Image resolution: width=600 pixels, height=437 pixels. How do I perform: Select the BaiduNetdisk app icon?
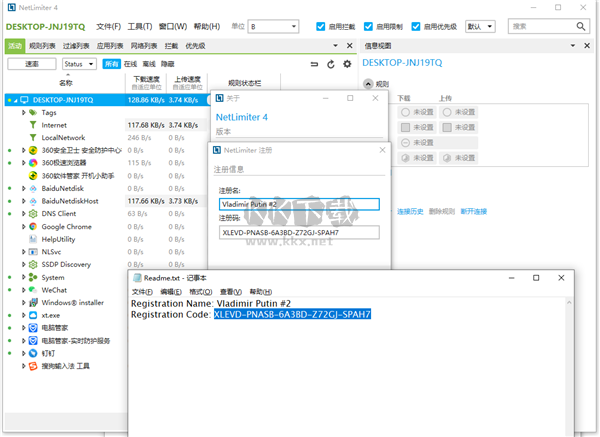coord(33,188)
